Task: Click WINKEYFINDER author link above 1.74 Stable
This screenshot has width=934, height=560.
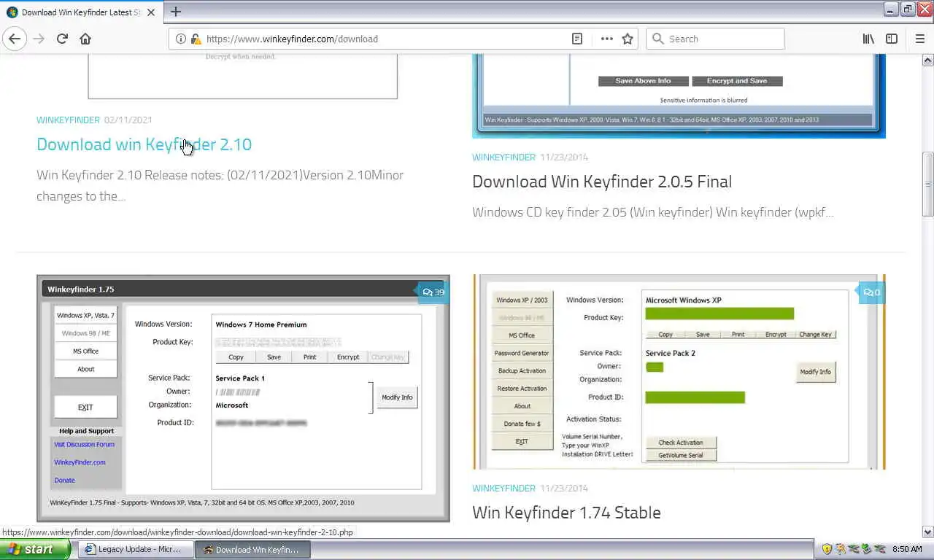Action: 503,488
